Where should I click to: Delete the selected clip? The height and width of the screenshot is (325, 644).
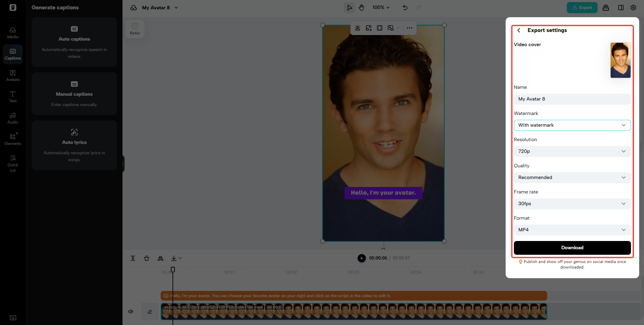147,258
